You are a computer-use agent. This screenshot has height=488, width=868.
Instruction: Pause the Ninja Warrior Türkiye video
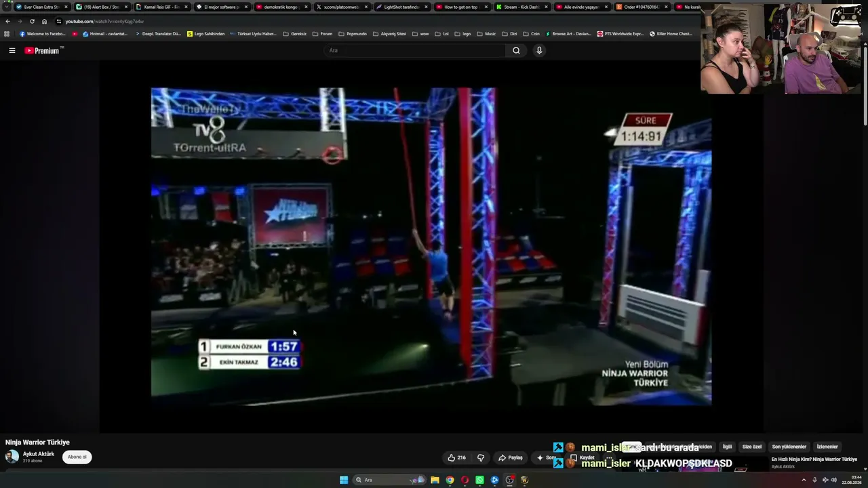[431, 247]
